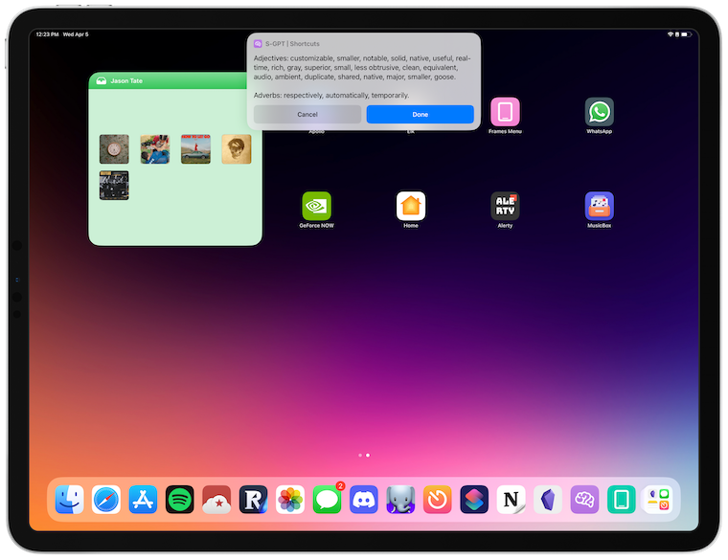Click the Adverbs result line in dialog
This screenshot has height=560, width=728.
click(331, 95)
